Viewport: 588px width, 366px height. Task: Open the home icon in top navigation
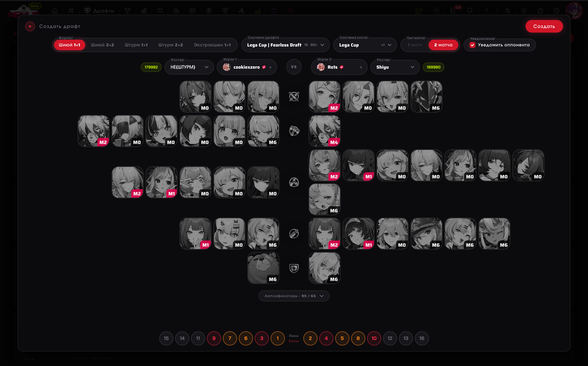(x=55, y=11)
